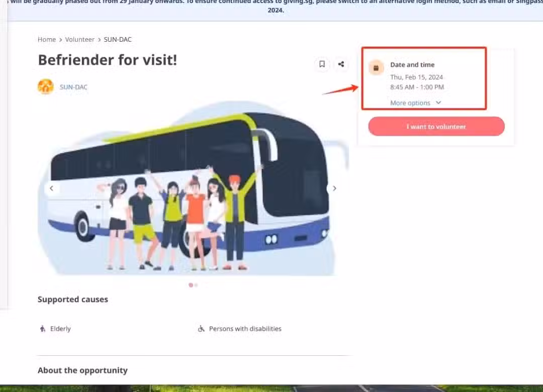Select the second carousel indicator dot
This screenshot has width=543, height=392.
pyautogui.click(x=197, y=285)
